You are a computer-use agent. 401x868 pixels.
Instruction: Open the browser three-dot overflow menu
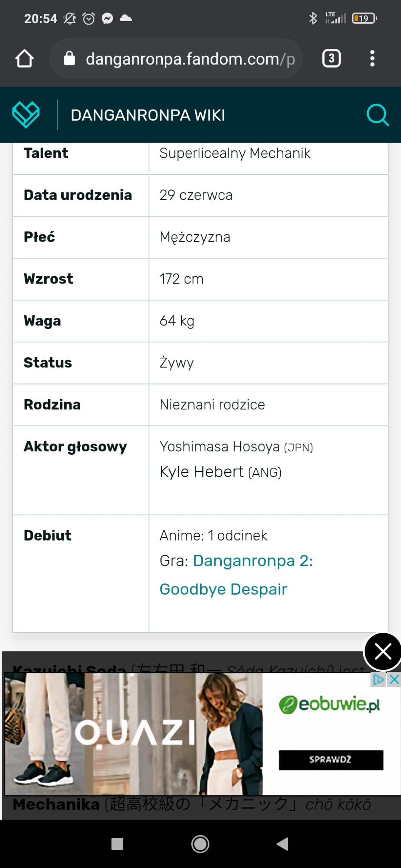click(372, 59)
